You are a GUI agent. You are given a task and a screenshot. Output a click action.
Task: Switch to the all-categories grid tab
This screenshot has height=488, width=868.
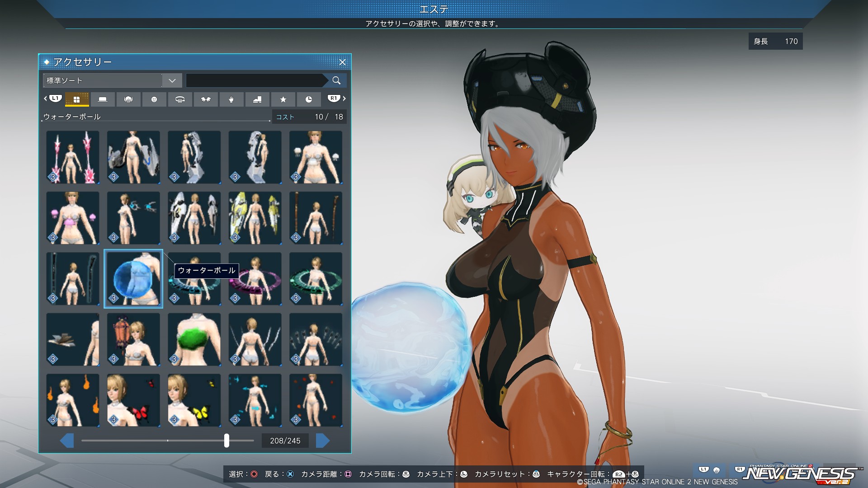[77, 99]
